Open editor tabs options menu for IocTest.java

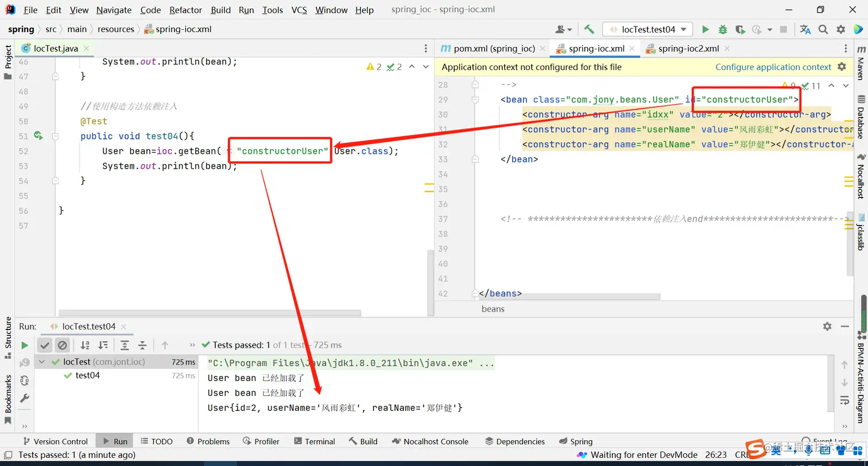[x=425, y=49]
